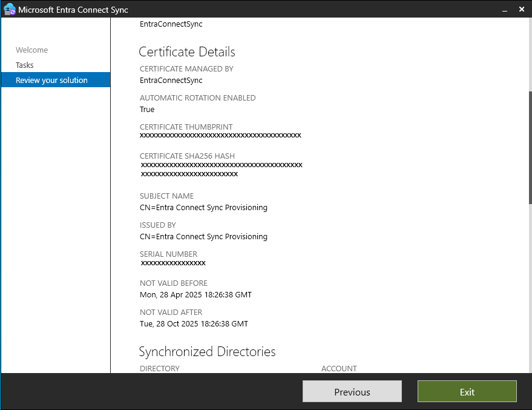The height and width of the screenshot is (410, 532).
Task: Click the Synchronized Directories heading
Action: 207,352
